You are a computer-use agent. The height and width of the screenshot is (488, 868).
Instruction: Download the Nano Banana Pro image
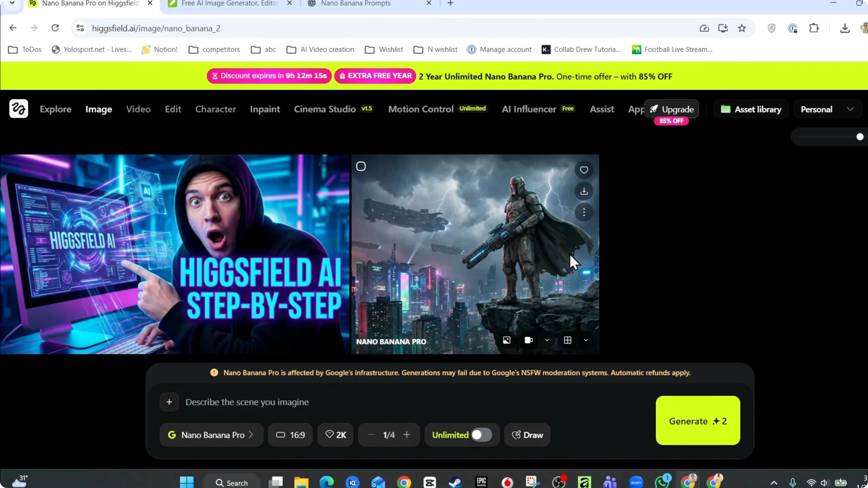584,191
